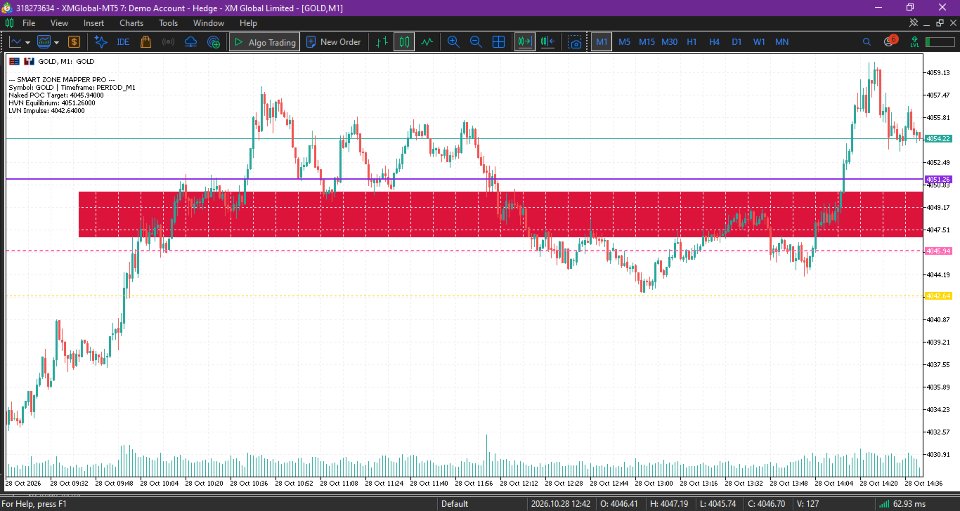This screenshot has width=960, height=511.
Task: Take a chart screenshot with camera icon
Action: coord(575,42)
